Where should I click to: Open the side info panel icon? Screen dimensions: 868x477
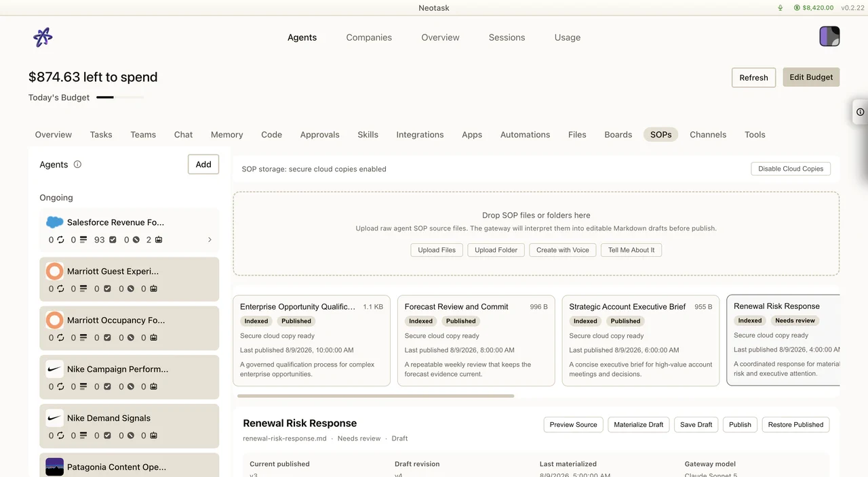[861, 112]
